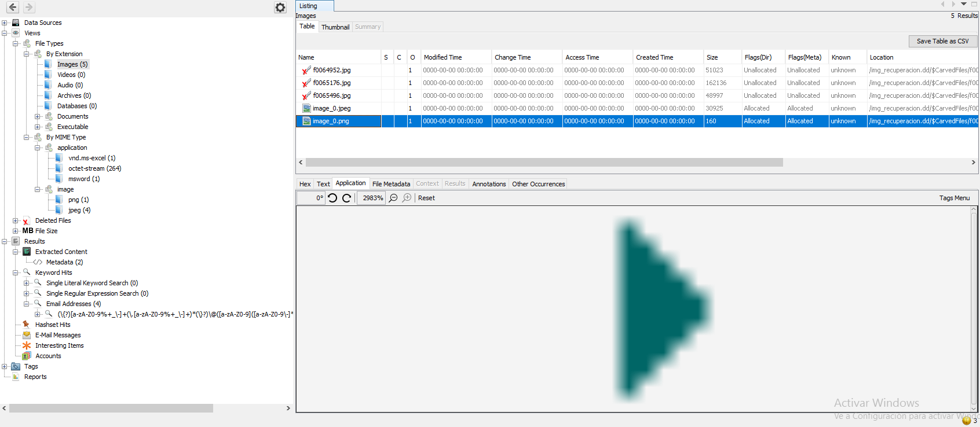Click Save Table as CSV button
Viewport: 980px width, 427px height.
click(x=942, y=41)
